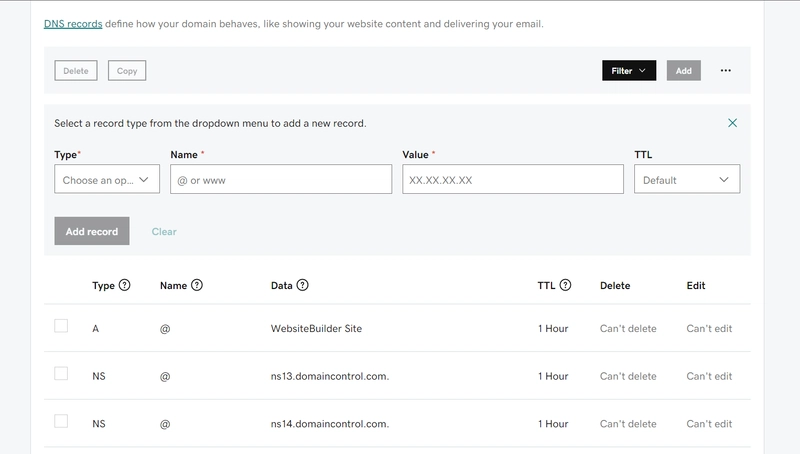
Task: Click the Clear link in the form
Action: click(x=164, y=231)
